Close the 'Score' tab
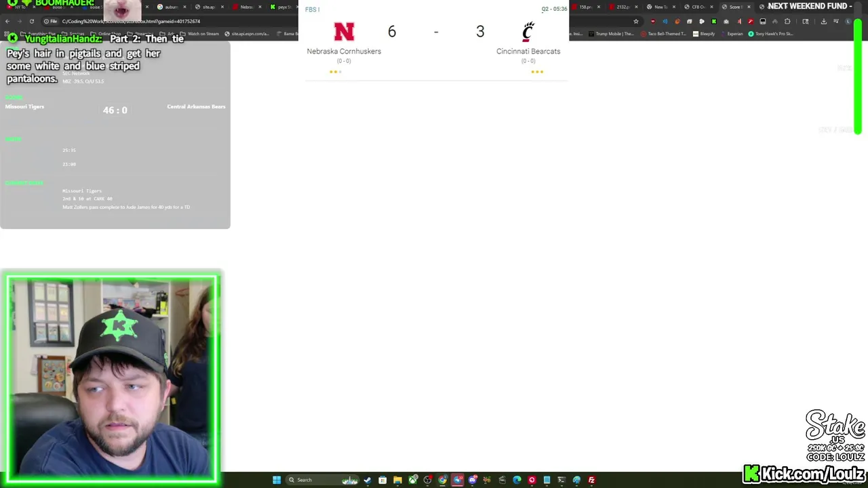Viewport: 868px width, 488px height. pyautogui.click(x=749, y=7)
